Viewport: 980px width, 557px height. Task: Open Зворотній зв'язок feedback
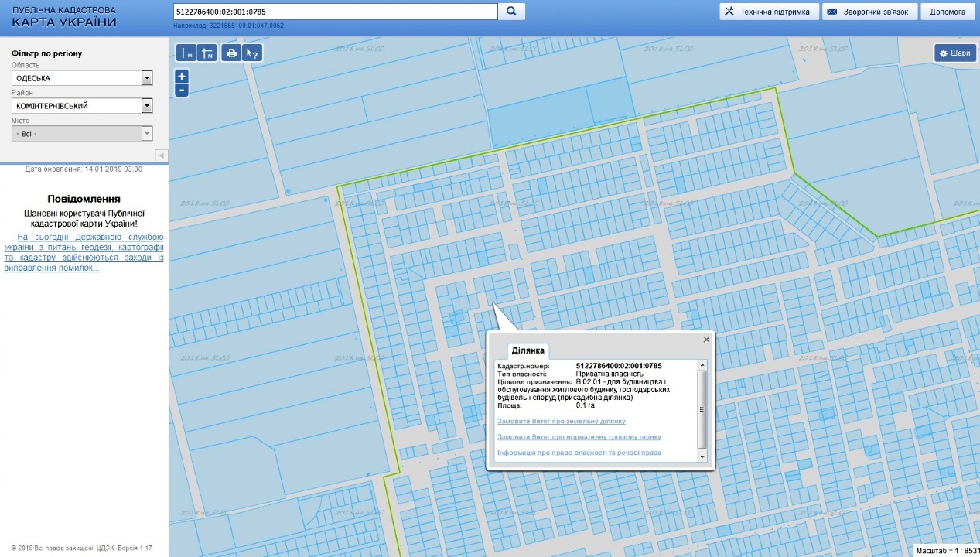[869, 12]
